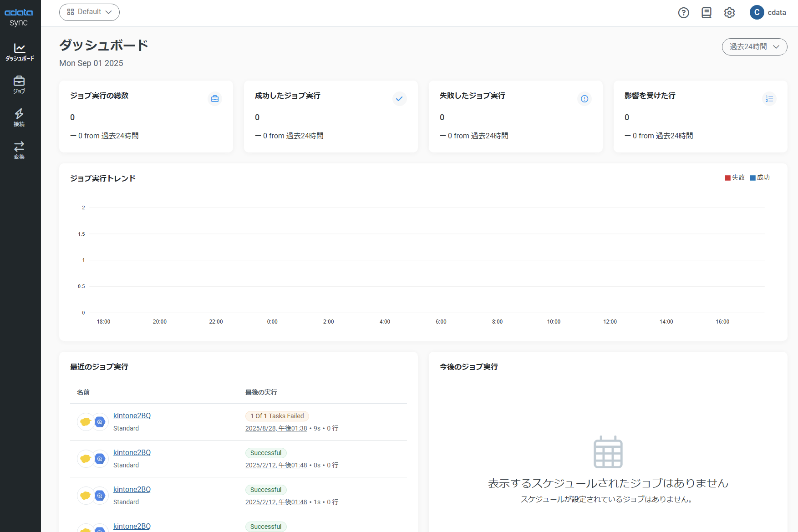Open the 接続 connections page in sidebar
Screen dimensions: 798x532
pos(19,117)
